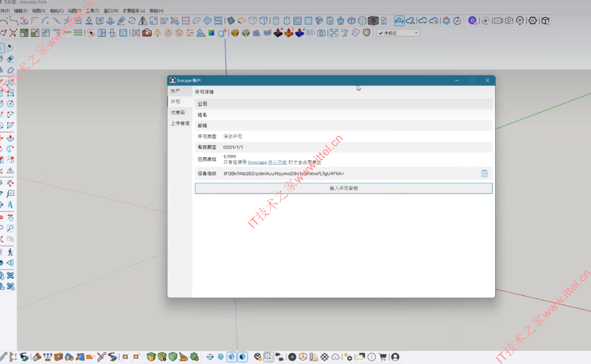Image resolution: width=591 pixels, height=364 pixels.
Task: Click the download arrow icon in top toolbar
Action: click(x=89, y=21)
